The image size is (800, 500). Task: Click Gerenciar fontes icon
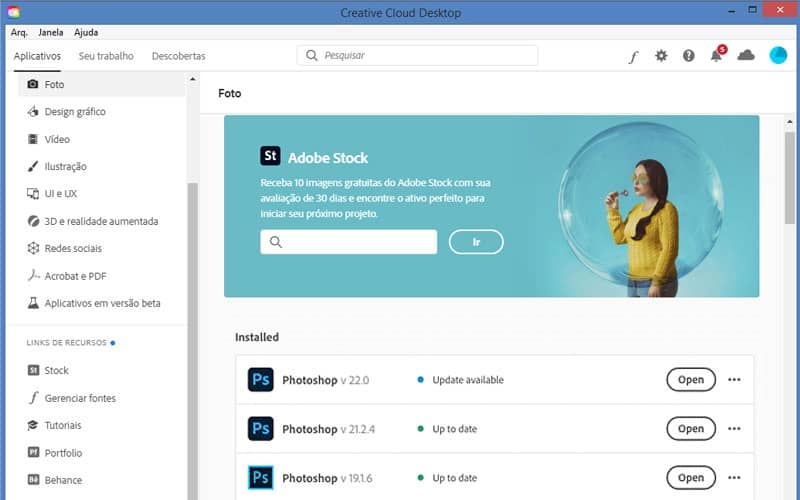tap(33, 398)
